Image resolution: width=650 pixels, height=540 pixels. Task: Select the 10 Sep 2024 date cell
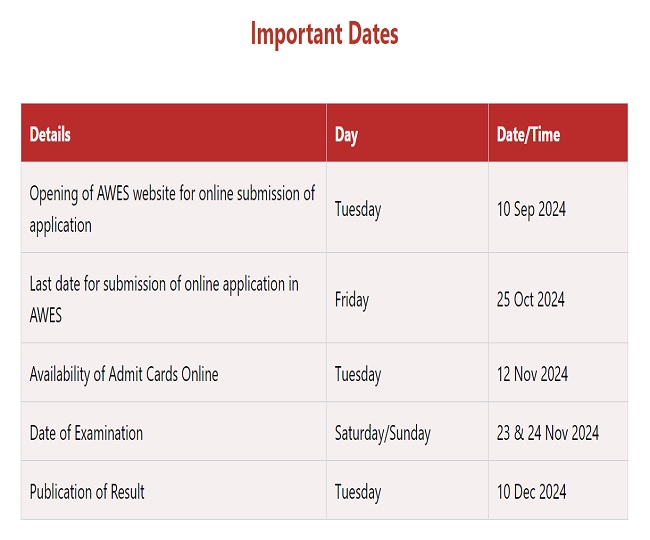531,209
